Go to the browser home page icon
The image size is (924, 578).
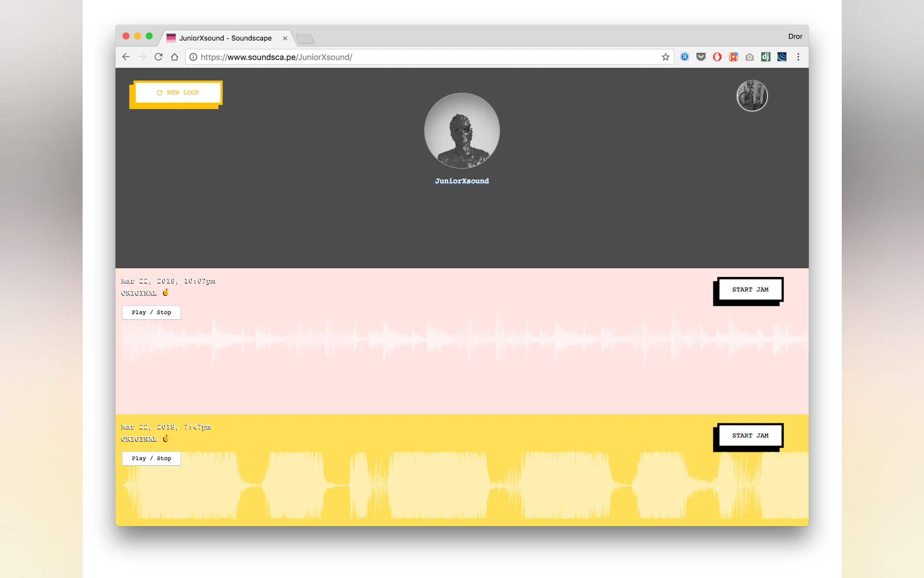175,57
